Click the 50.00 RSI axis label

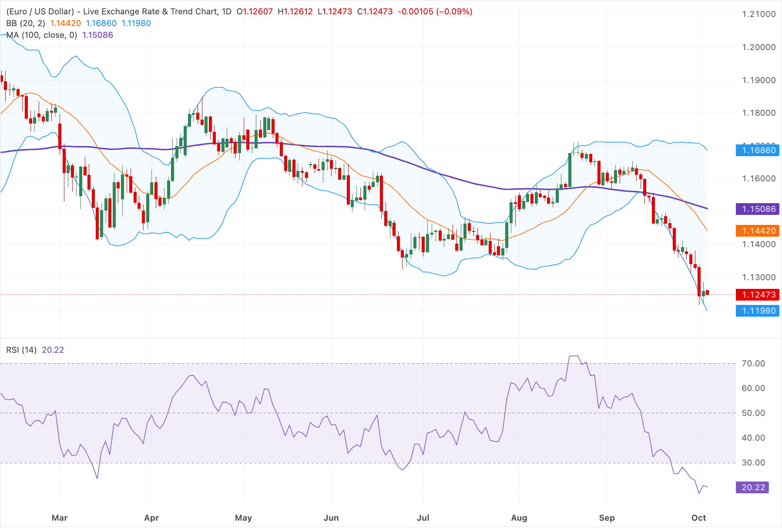(x=753, y=413)
